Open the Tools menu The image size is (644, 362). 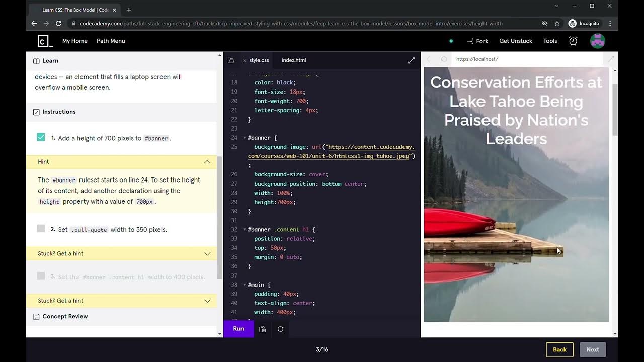[x=550, y=41]
